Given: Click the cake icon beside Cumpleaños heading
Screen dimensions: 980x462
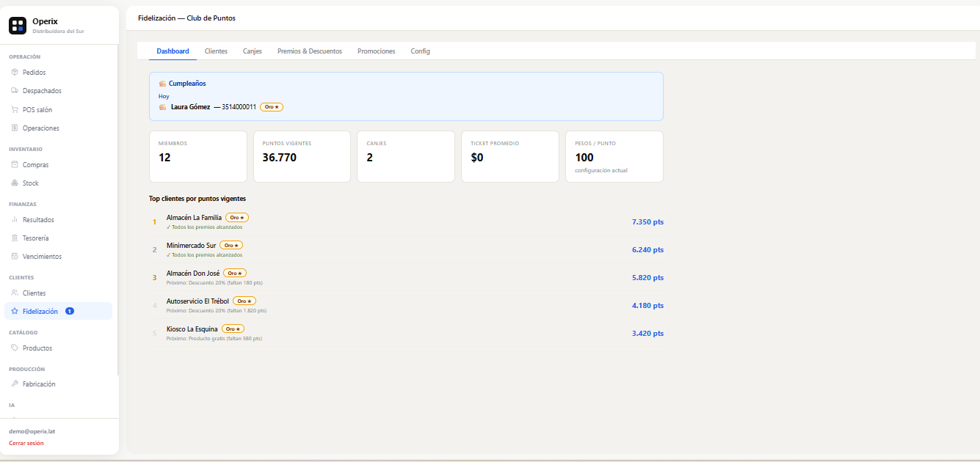Looking at the screenshot, I should pos(162,84).
